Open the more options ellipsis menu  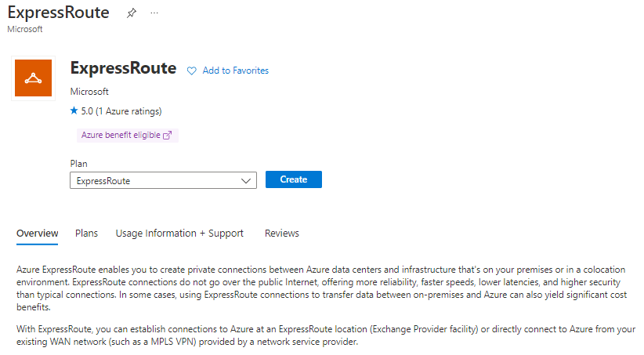click(x=154, y=13)
